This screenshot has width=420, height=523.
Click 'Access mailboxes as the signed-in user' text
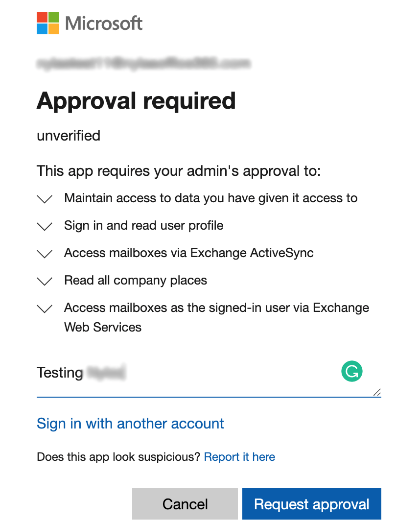pos(216,308)
